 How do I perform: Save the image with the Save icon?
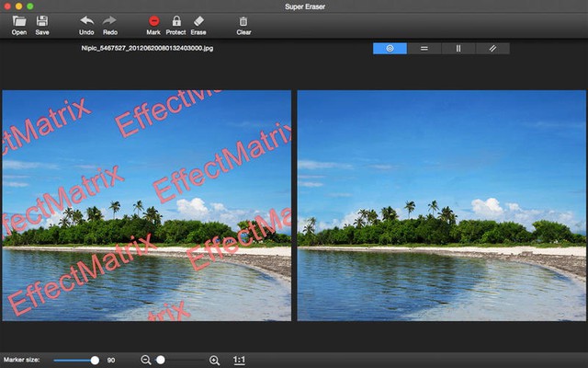click(x=42, y=21)
